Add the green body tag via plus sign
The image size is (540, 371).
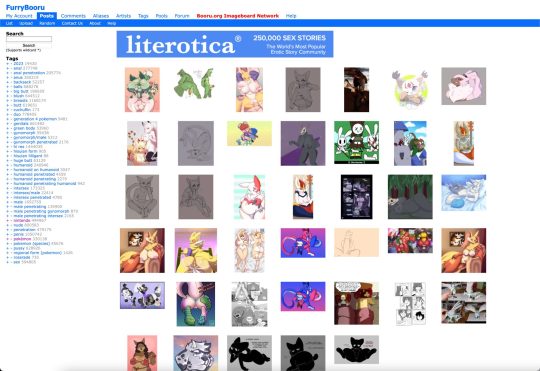click(x=7, y=128)
